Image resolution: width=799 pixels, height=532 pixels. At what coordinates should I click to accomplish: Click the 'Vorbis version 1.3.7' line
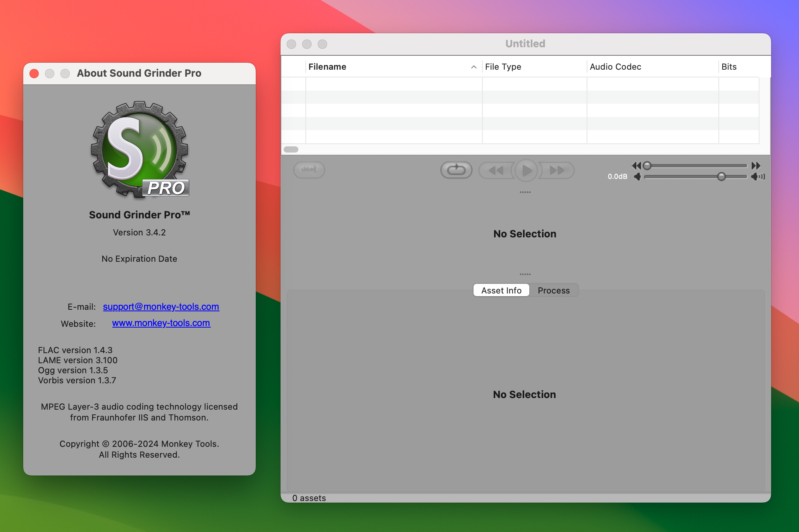tap(77, 380)
